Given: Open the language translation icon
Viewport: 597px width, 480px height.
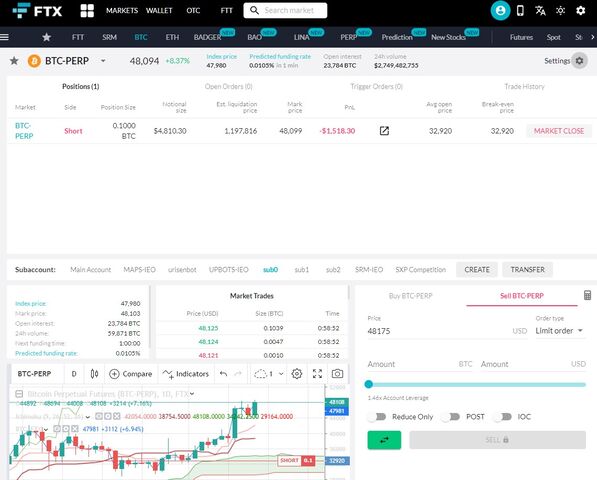Looking at the screenshot, I should tap(540, 10).
